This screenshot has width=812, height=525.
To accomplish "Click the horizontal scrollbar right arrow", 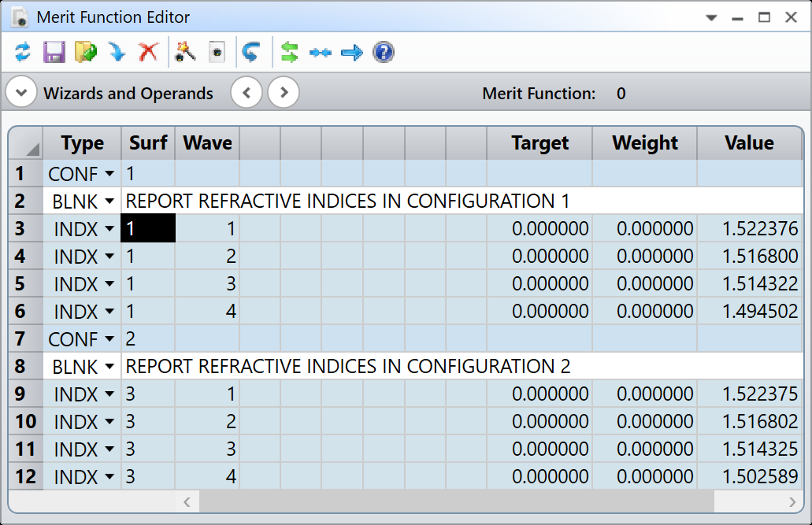I will click(x=792, y=501).
